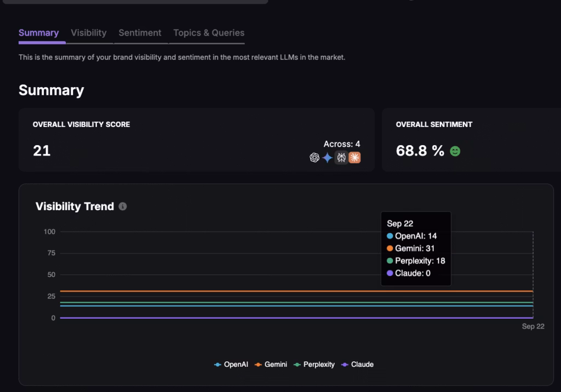Click the Sep 22 x-axis date label

(x=533, y=326)
